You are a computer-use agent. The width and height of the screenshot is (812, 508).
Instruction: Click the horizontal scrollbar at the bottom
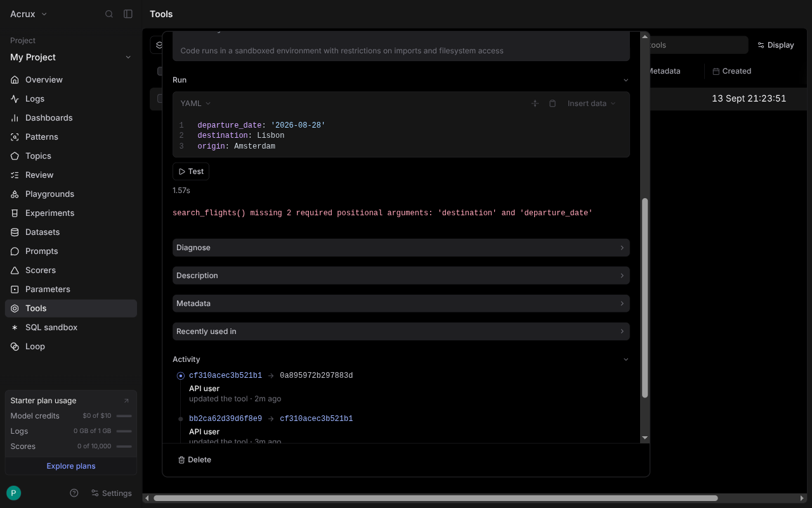point(435,498)
